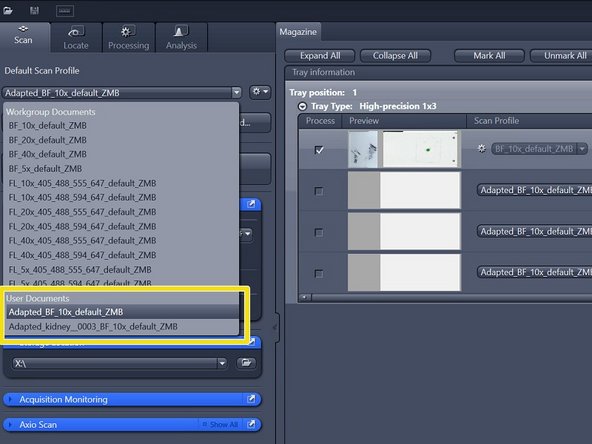Screen dimensions: 592x444
Task: Select the Magazine tab
Action: 298,32
